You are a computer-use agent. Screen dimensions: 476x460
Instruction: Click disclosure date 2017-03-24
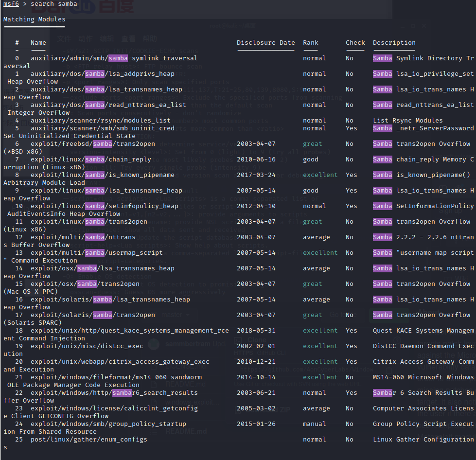click(x=256, y=175)
